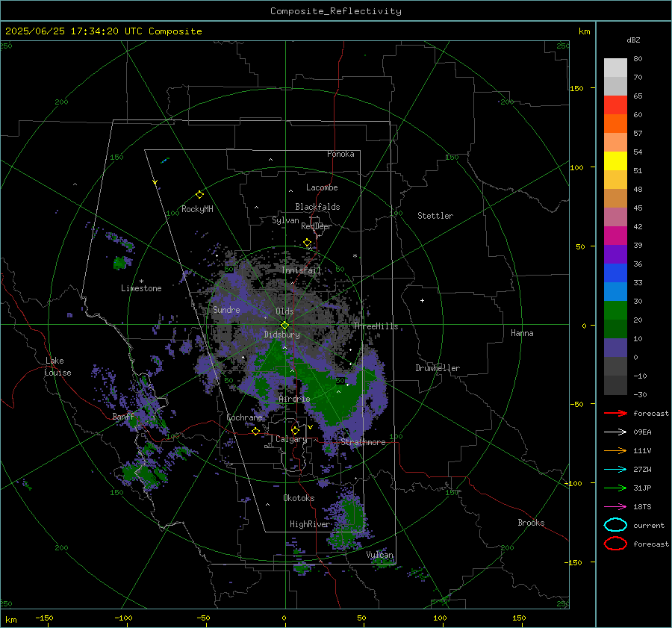Click the Cochrane label on map
The image size is (672, 628).
[244, 417]
